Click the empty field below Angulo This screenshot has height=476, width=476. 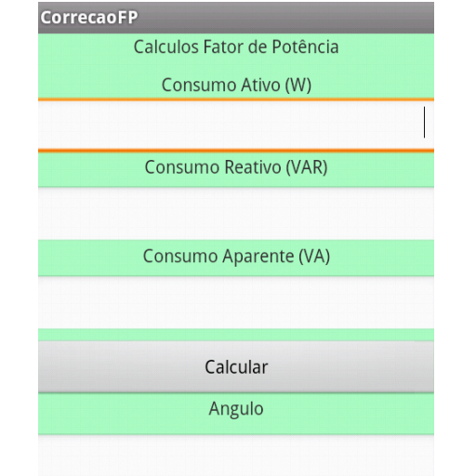point(236,455)
